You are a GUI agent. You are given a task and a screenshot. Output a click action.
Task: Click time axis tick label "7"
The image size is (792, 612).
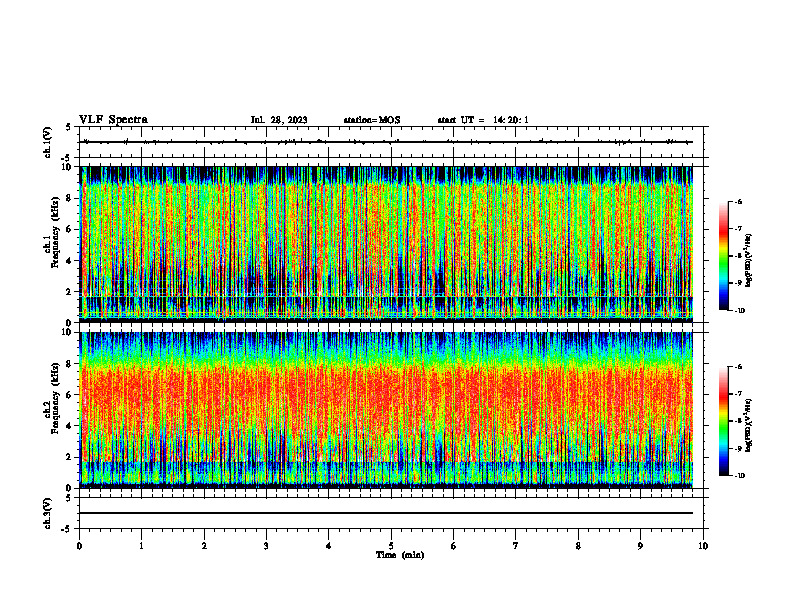pyautogui.click(x=516, y=546)
